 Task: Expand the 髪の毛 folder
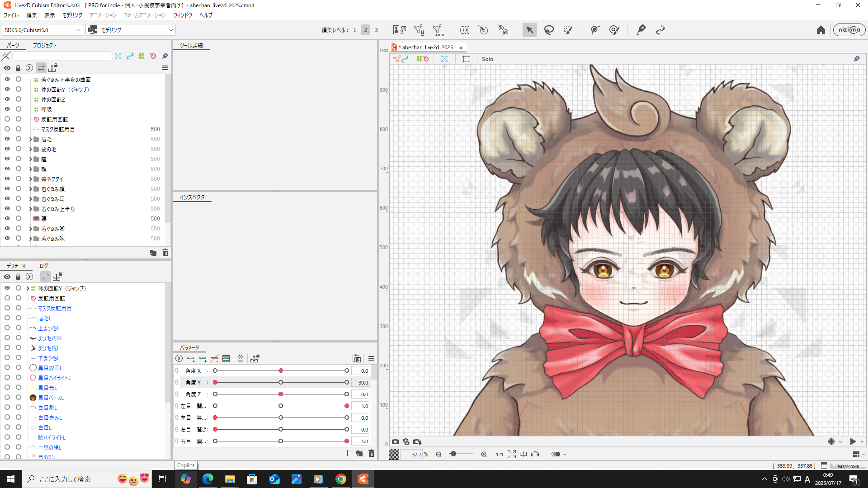(31, 149)
